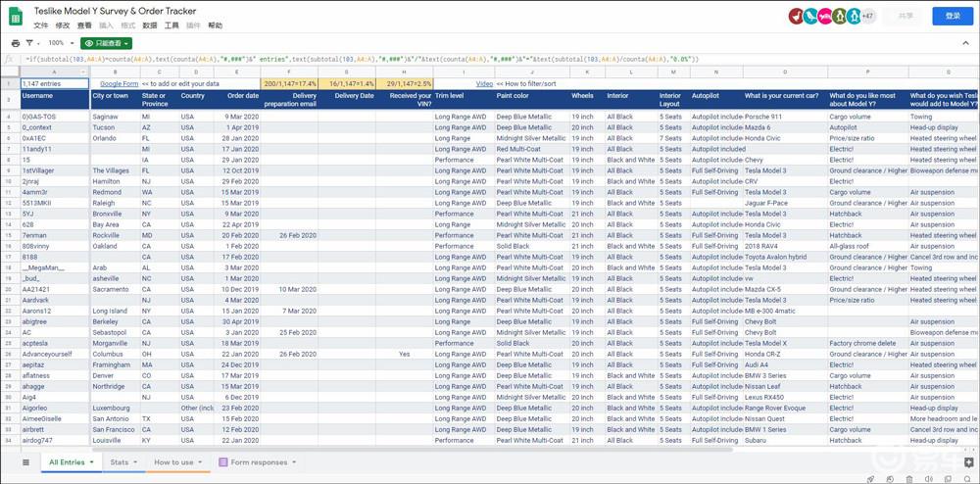Screen dimensions: 980x484
Task: Switch to the How to use tab
Action: [178, 462]
